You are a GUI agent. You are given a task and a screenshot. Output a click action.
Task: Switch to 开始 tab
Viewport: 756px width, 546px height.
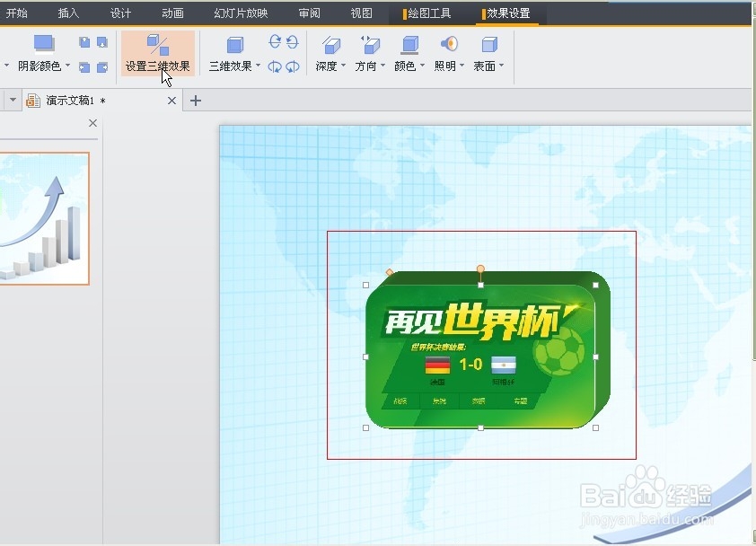pyautogui.click(x=16, y=13)
